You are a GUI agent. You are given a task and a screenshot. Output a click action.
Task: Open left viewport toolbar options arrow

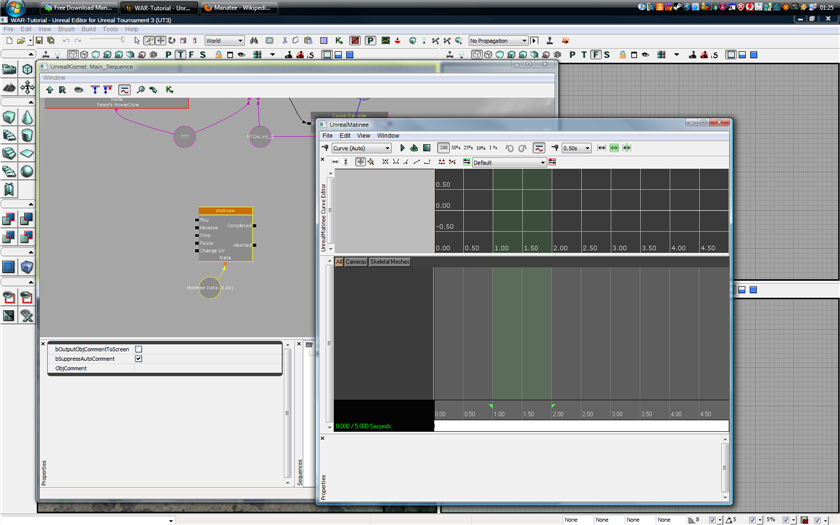pyautogui.click(x=272, y=55)
